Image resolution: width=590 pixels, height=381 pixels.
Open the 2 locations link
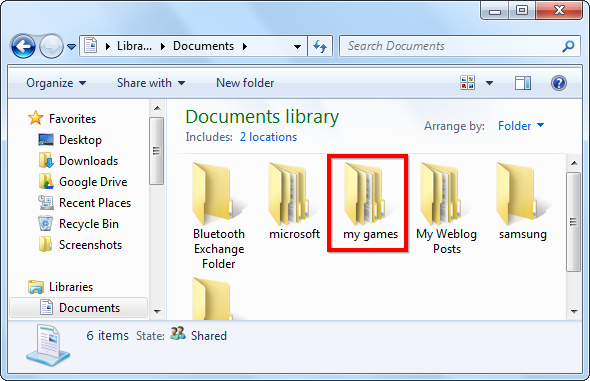pos(268,137)
